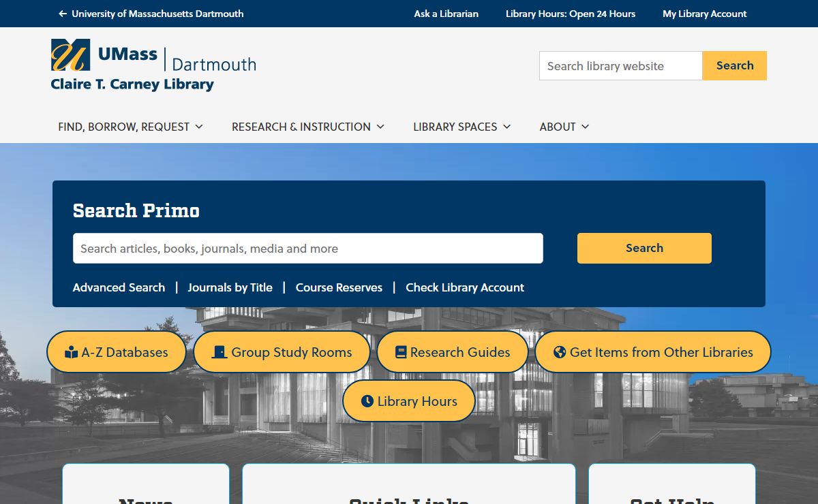The image size is (818, 504).
Task: Click the Search Primo heading
Action: pos(136,210)
